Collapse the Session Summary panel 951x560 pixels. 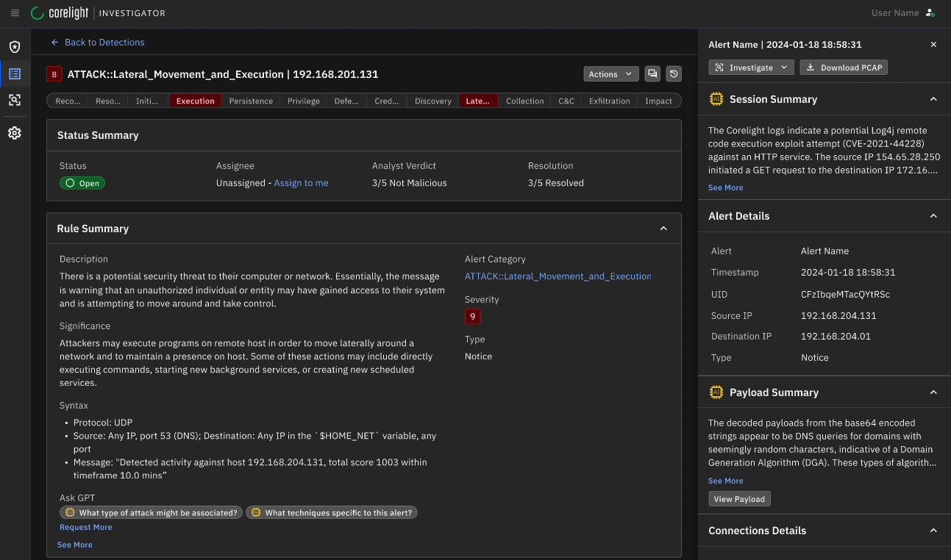[x=933, y=99]
